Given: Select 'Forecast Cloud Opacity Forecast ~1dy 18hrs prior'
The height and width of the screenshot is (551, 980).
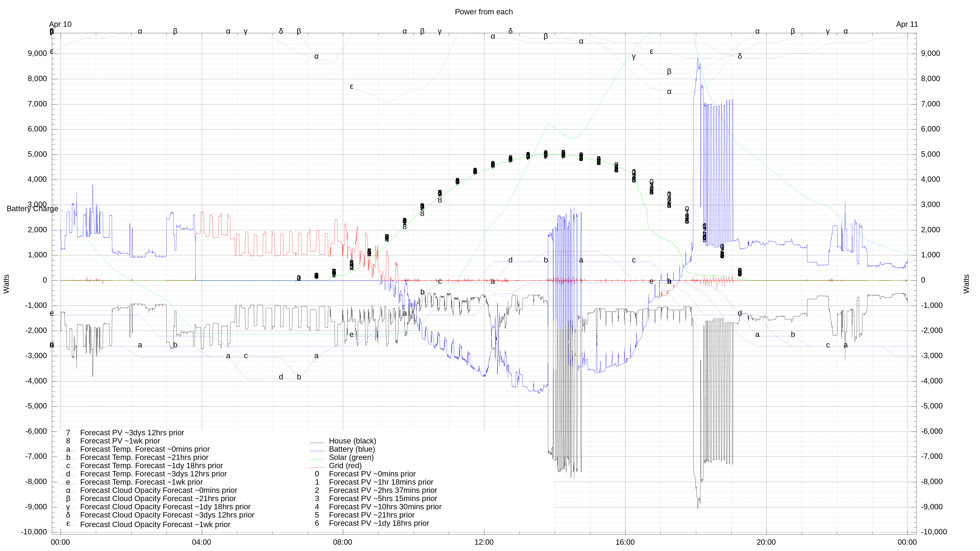Looking at the screenshot, I should coord(165,507).
